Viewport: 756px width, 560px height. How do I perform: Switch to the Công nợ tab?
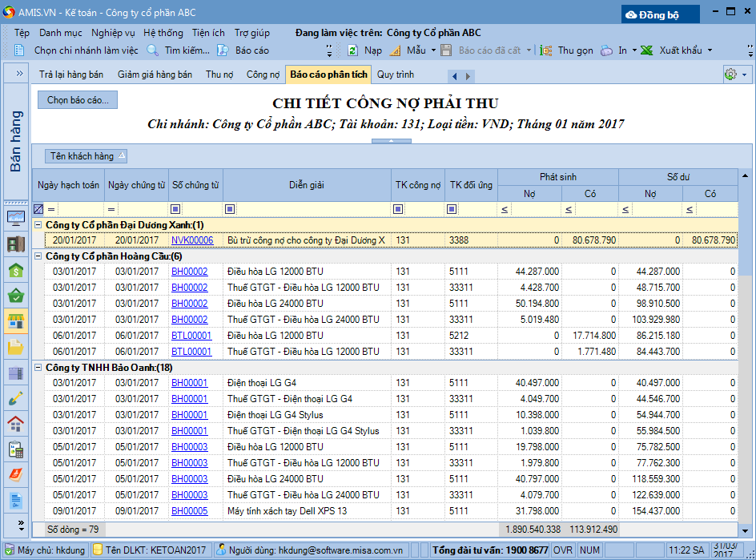263,75
